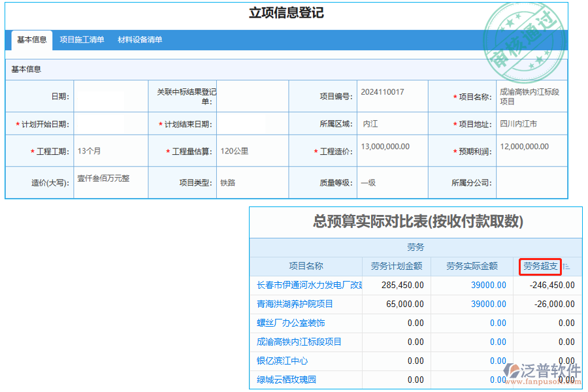
Task: Open the 绿城云栖玫瑰园 project link
Action: pyautogui.click(x=286, y=380)
